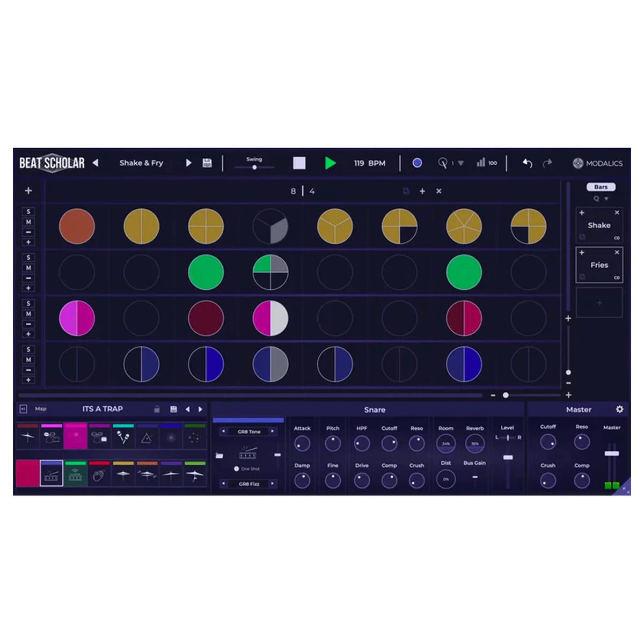The image size is (644, 644).
Task: Close the Shake pattern block
Action: (x=617, y=213)
